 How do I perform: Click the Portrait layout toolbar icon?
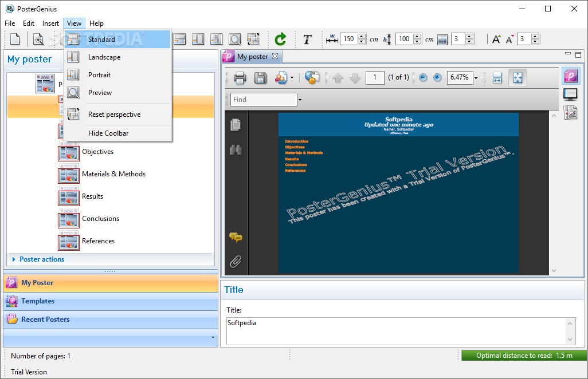coord(217,39)
